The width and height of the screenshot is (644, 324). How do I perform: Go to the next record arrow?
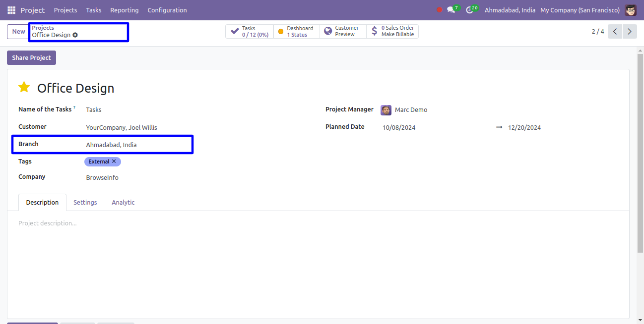point(630,32)
